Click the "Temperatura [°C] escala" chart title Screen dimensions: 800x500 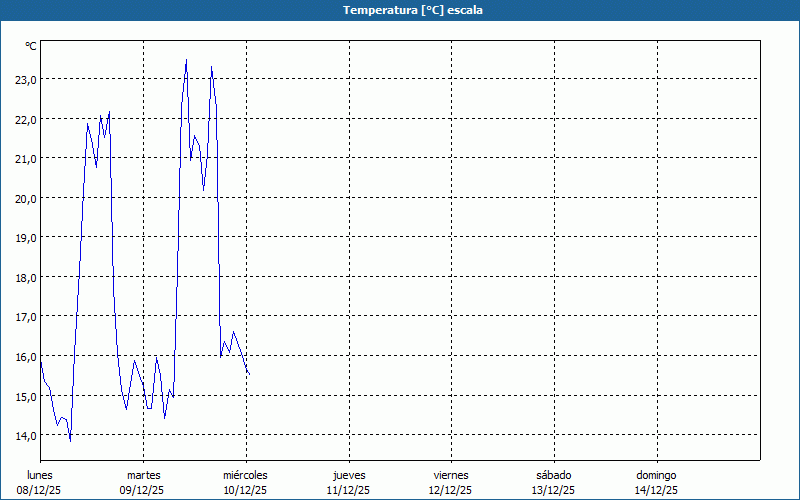tap(400, 10)
